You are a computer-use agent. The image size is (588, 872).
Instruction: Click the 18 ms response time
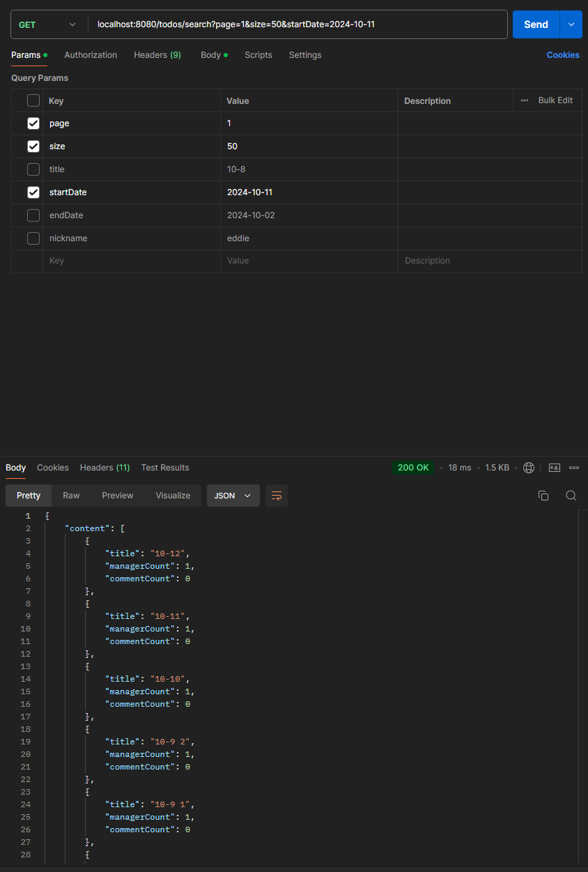460,468
